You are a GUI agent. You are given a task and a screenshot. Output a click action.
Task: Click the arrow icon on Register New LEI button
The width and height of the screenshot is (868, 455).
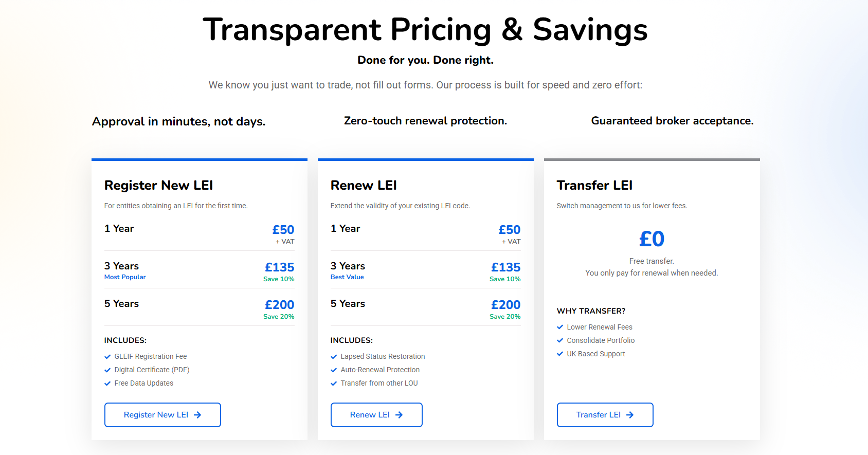tap(197, 415)
